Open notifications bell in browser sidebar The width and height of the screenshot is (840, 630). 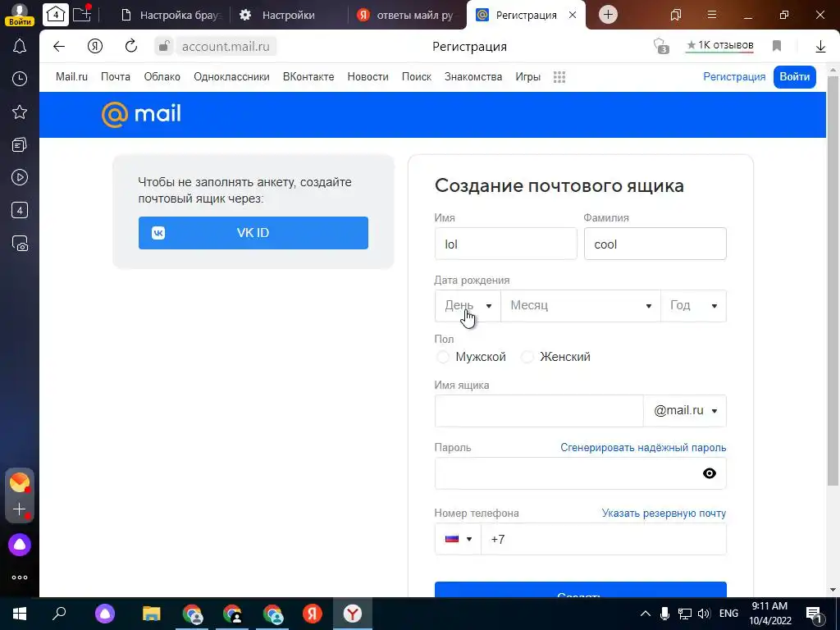click(x=20, y=47)
